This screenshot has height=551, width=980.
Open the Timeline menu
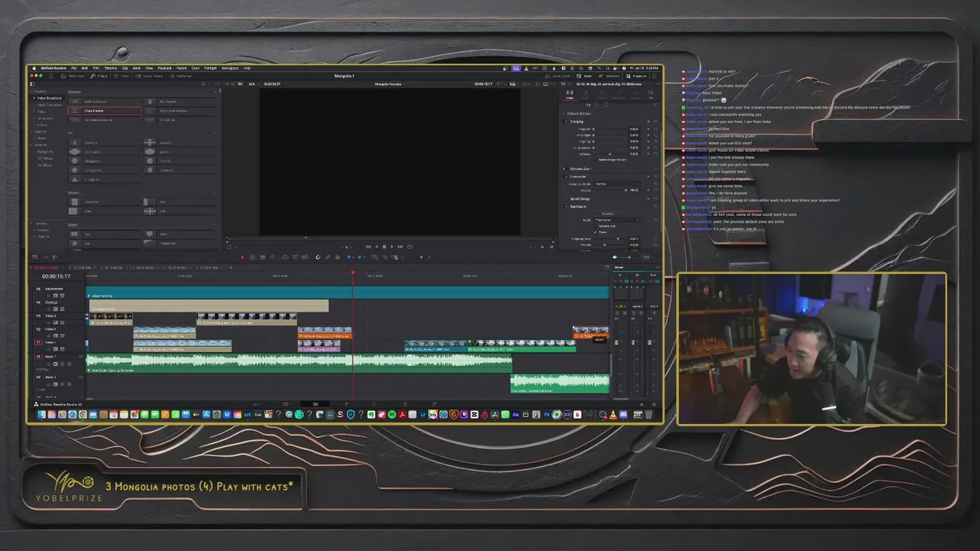[x=110, y=68]
